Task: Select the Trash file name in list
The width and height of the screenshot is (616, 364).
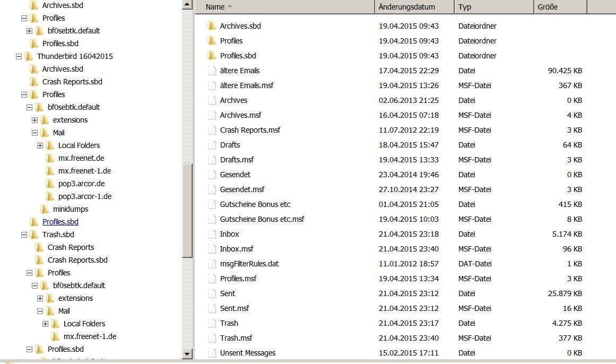Action: pyautogui.click(x=229, y=323)
